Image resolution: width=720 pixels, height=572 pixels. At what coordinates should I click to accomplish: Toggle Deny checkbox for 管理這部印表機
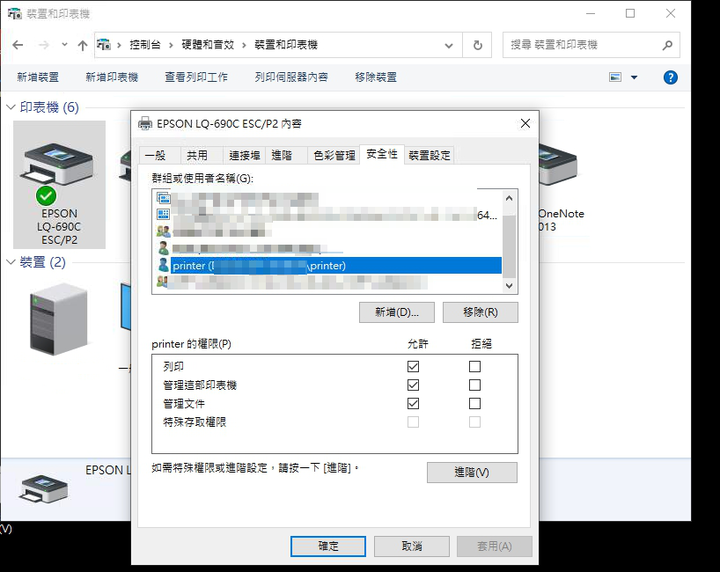(475, 385)
